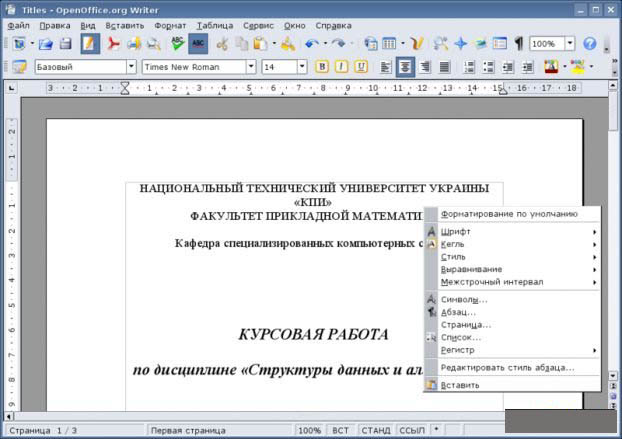Open Find and Replace binoculars icon
The width and height of the screenshot is (622, 439).
pos(440,44)
